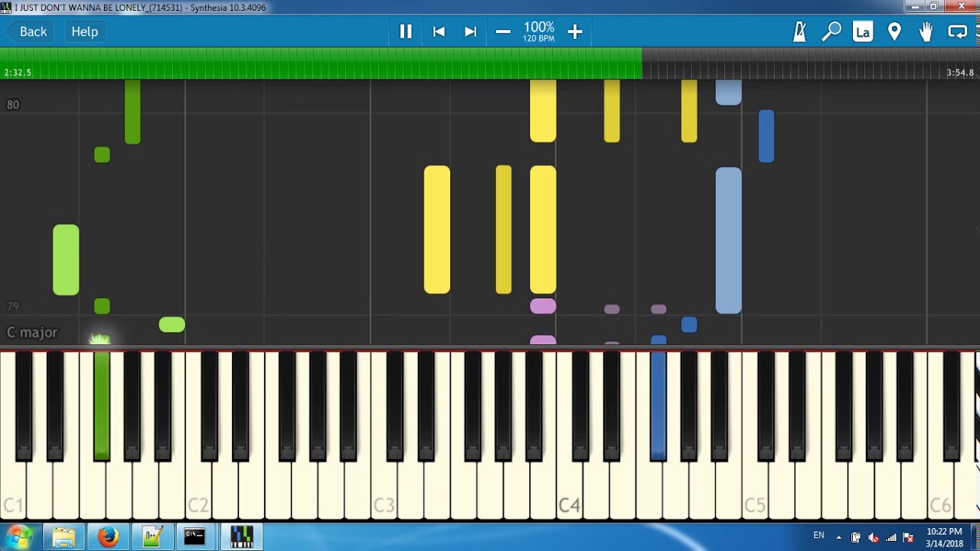Open the zoom magnifier tool
This screenshot has width=980, height=551.
[831, 31]
